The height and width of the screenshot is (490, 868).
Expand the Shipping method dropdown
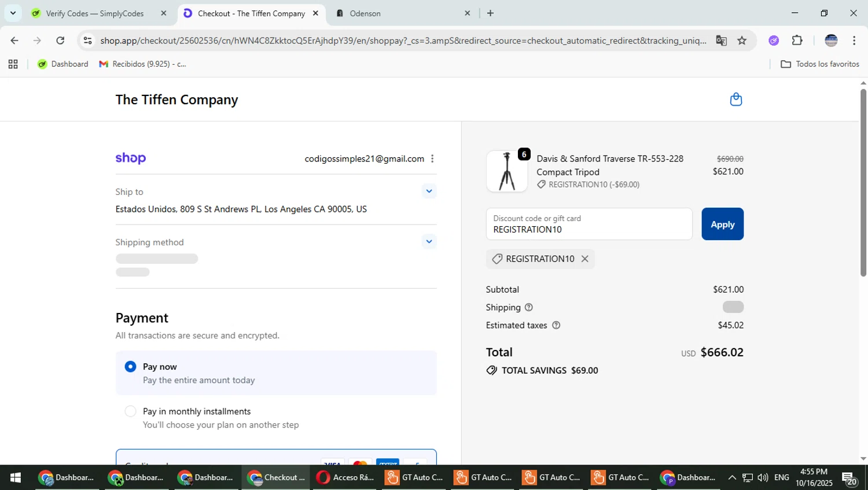[x=429, y=241]
